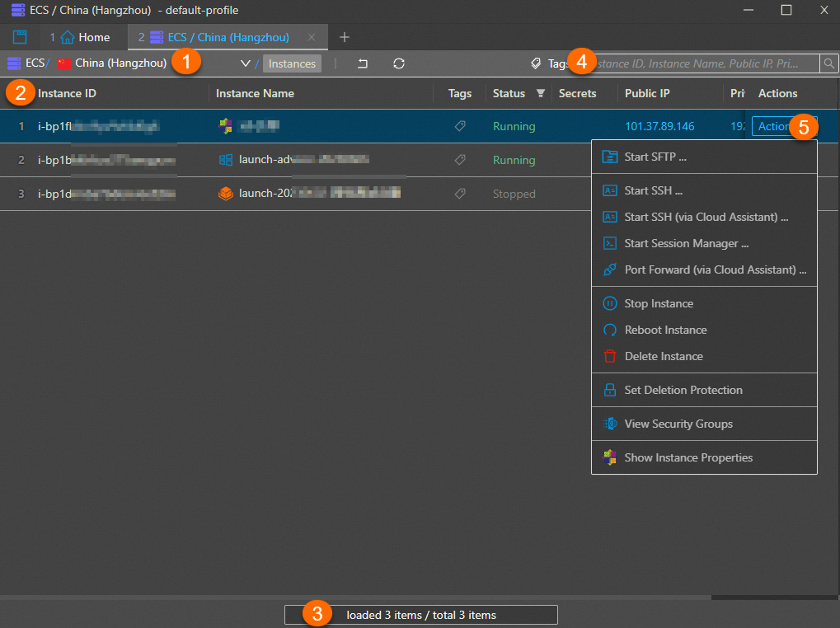Click the save/bookmark icon below the title bar
840x628 pixels.
point(19,36)
